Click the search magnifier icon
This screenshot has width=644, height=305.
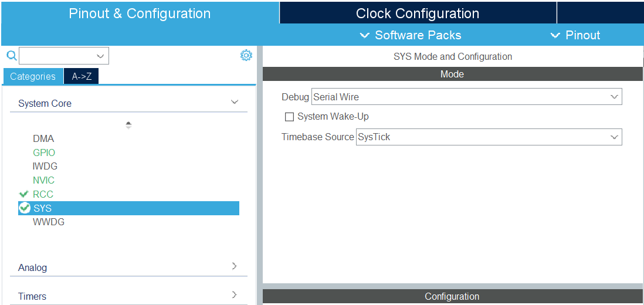pos(11,56)
